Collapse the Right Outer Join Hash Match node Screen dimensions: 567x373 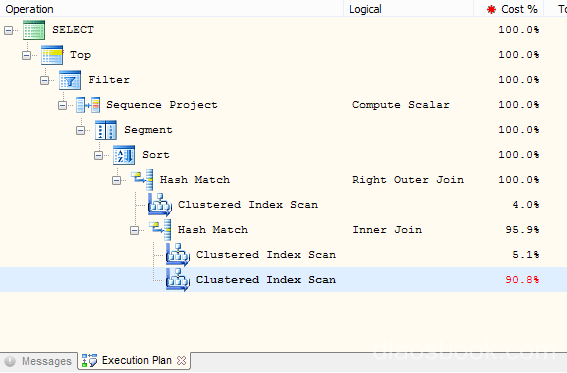[116, 180]
